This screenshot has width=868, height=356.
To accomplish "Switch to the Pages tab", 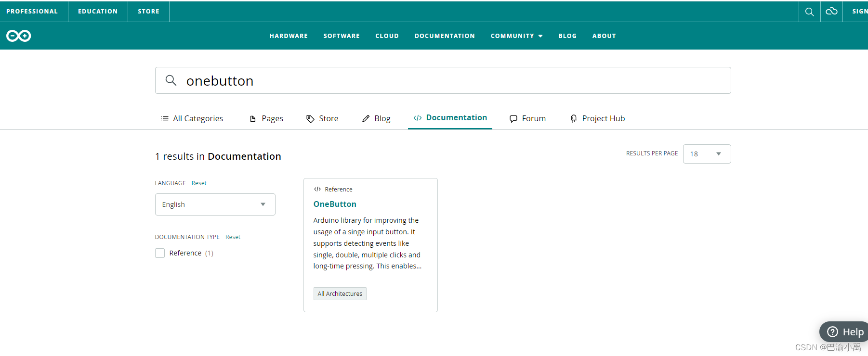I will click(266, 119).
